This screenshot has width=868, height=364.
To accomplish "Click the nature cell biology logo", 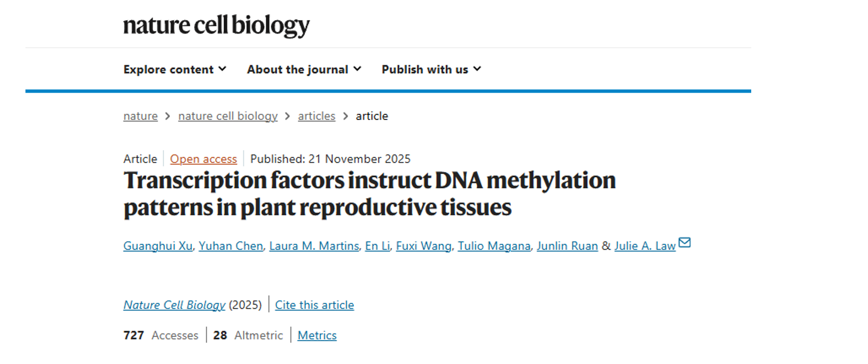I will (216, 25).
